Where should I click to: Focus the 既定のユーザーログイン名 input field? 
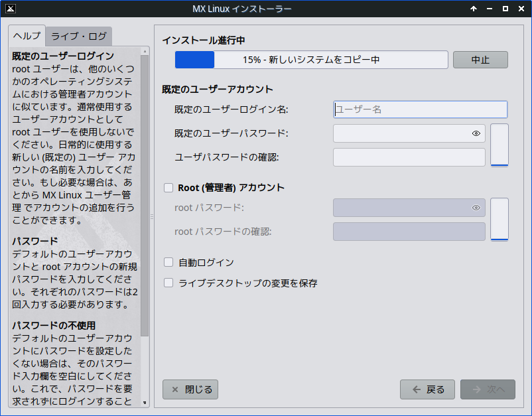coord(420,109)
